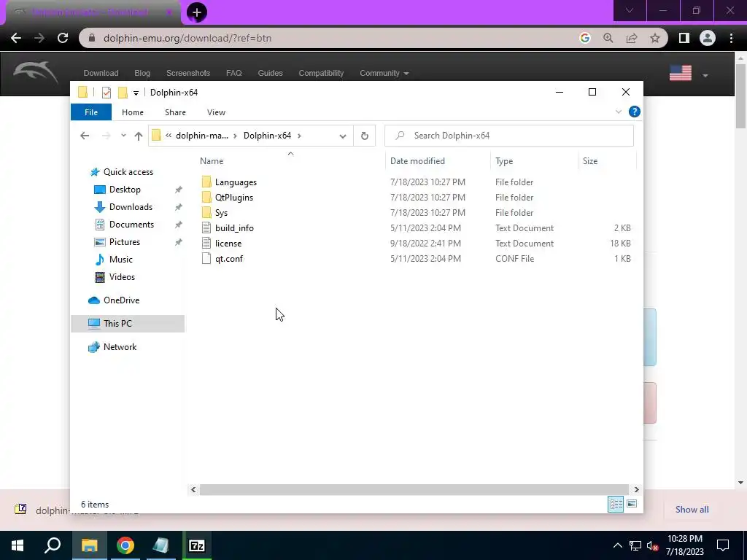The image size is (747, 560).
Task: Open Windows Start menu
Action: coord(18,545)
